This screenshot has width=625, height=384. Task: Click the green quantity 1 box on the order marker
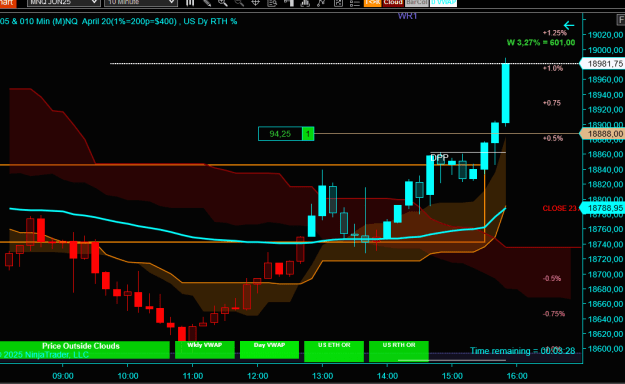pos(308,134)
